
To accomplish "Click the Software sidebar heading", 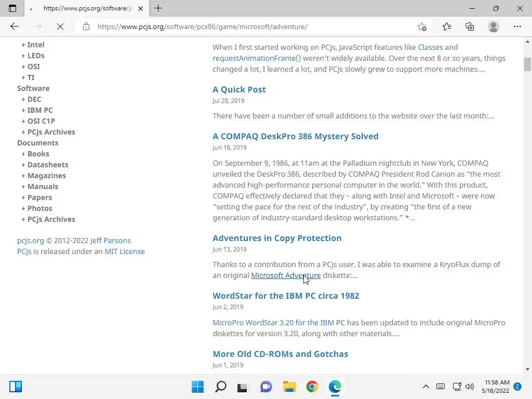I will 33,88.
